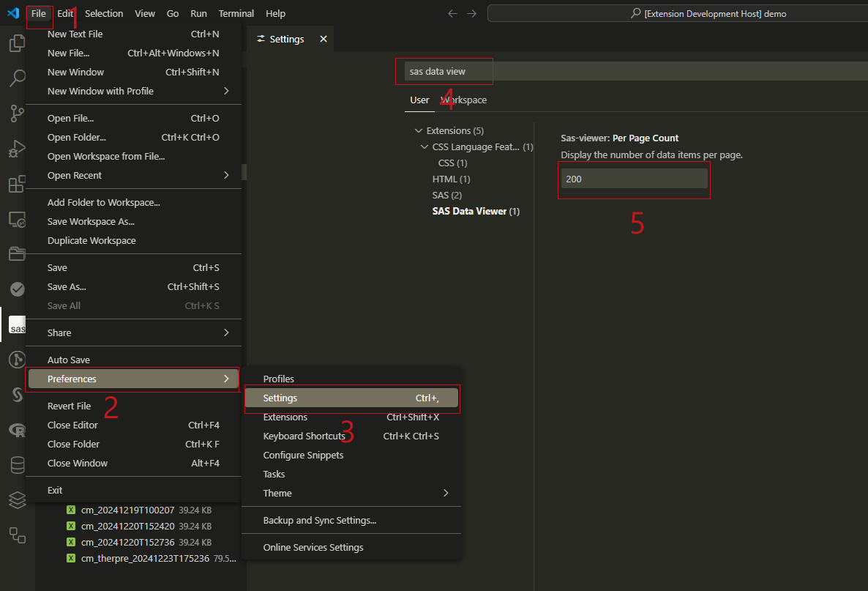The image size is (868, 591).
Task: Open the R language icon in activity bar
Action: click(x=17, y=430)
